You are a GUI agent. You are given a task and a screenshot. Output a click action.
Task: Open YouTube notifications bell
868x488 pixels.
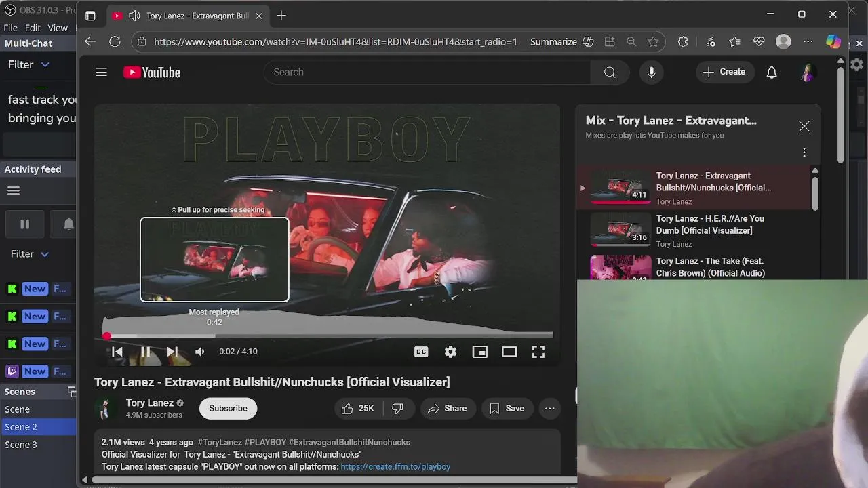[x=772, y=72]
